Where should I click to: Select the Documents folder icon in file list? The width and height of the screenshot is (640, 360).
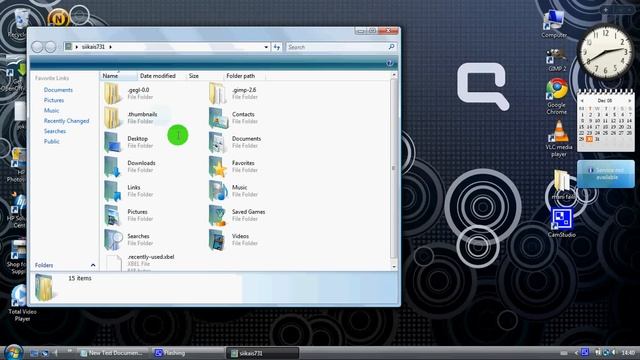point(217,142)
